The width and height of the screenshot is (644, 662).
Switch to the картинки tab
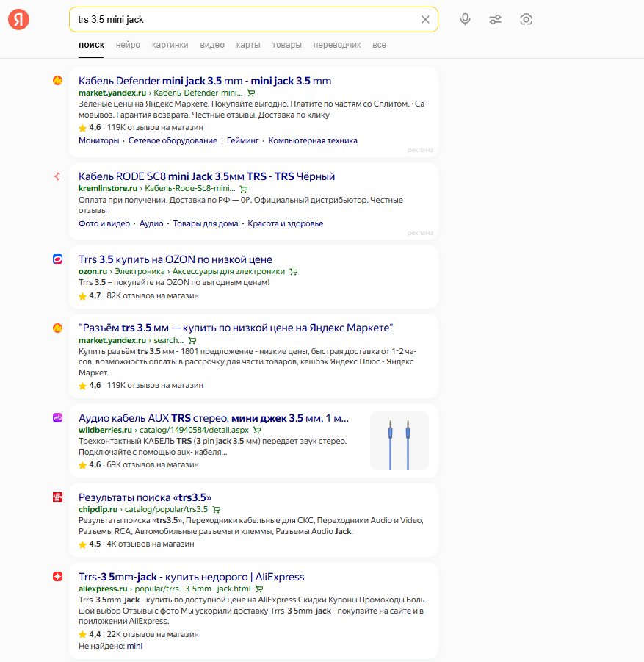pyautogui.click(x=170, y=45)
